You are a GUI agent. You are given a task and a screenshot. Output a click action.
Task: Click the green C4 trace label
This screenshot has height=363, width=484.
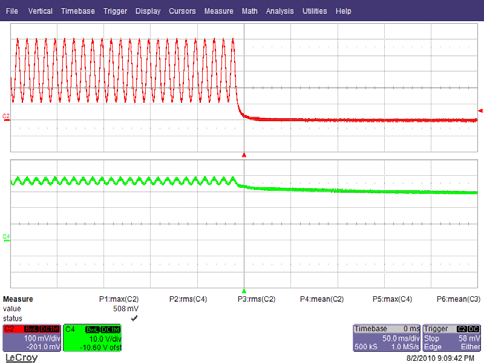(x=6, y=237)
